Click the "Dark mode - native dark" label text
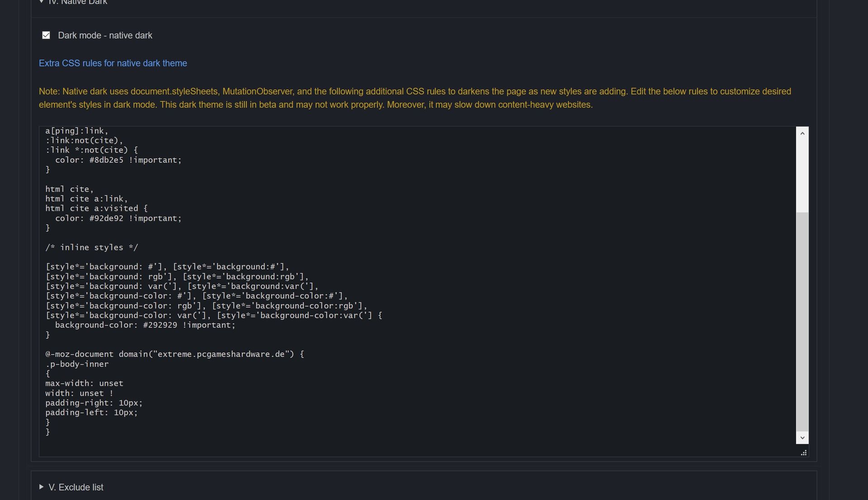This screenshot has height=500, width=868. (x=105, y=36)
